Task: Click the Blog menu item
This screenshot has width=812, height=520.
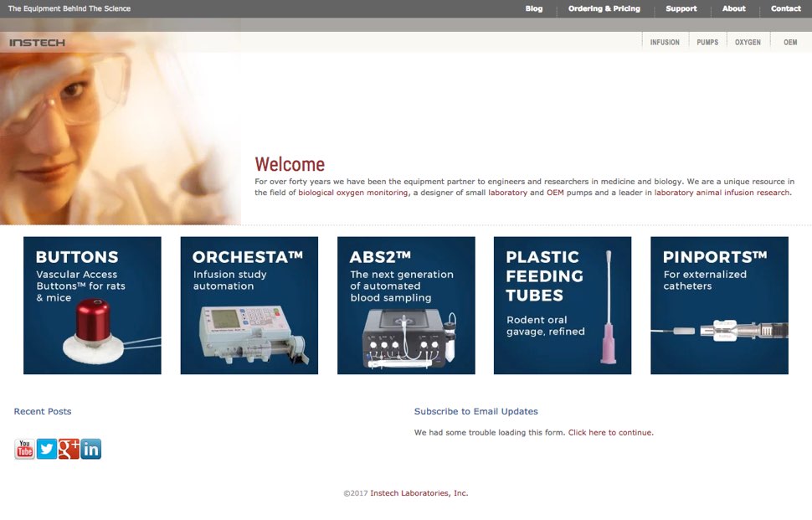Action: (533, 8)
